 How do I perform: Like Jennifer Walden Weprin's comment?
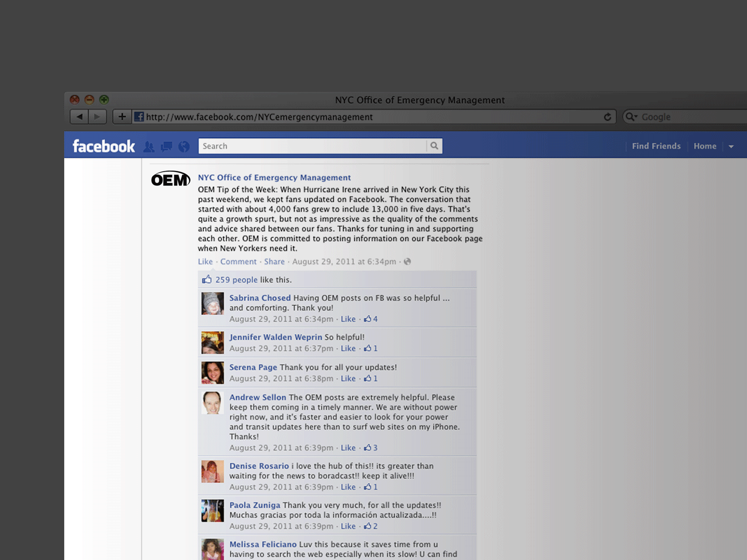348,349
